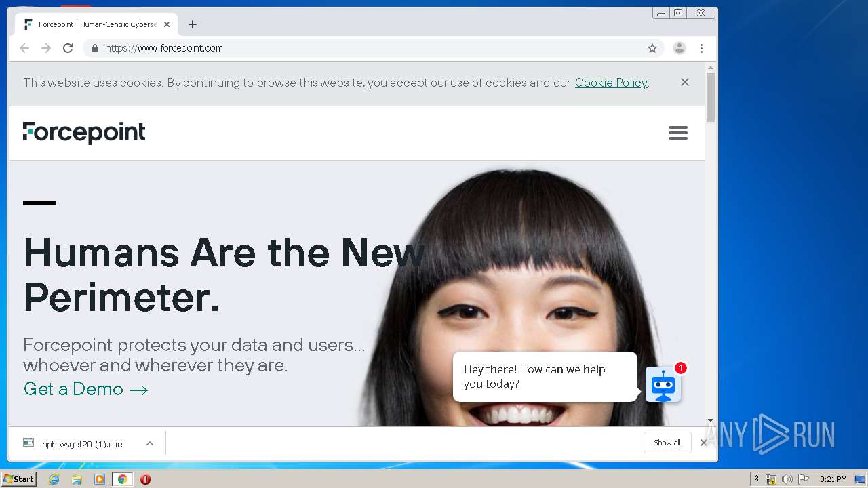Bookmark this page with the star icon

coord(652,48)
